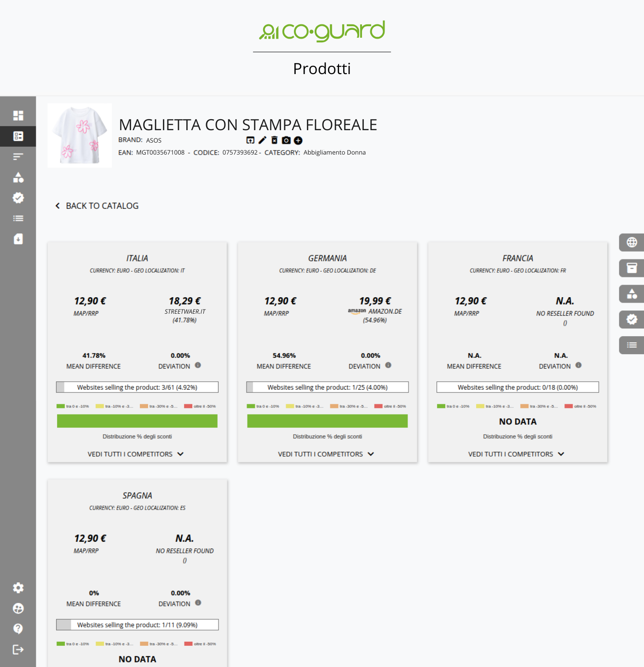Click the product title Maglietta con stampa floreale

click(x=248, y=125)
